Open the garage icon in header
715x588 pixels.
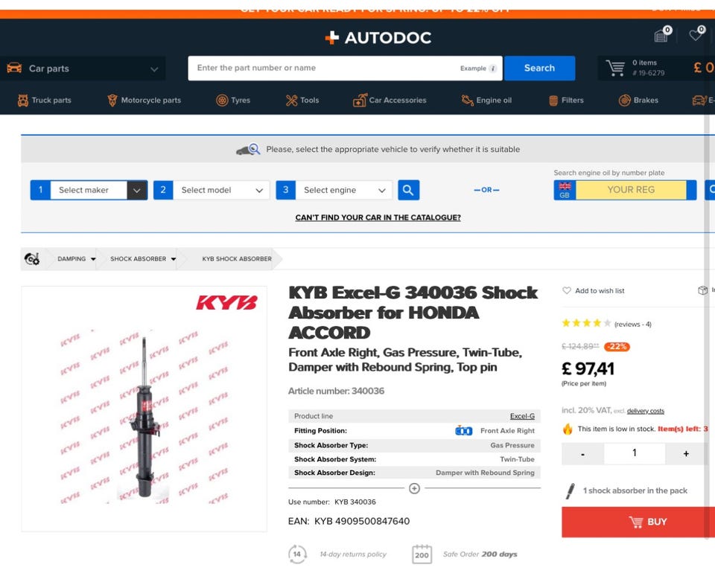click(661, 35)
